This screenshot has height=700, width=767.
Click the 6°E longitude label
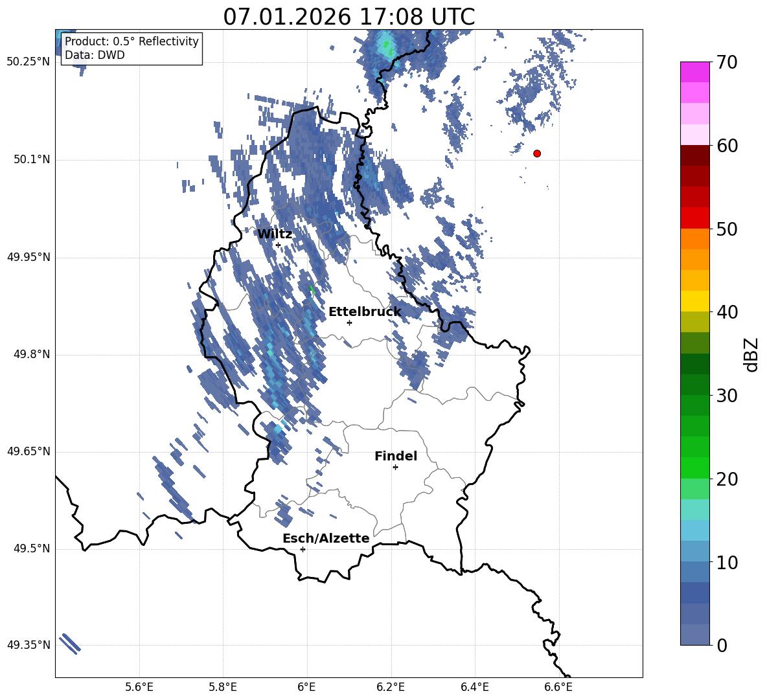(x=306, y=687)
